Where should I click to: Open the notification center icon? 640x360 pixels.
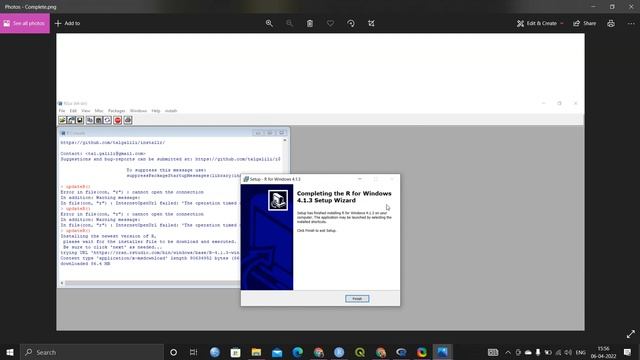pyautogui.click(x=627, y=352)
